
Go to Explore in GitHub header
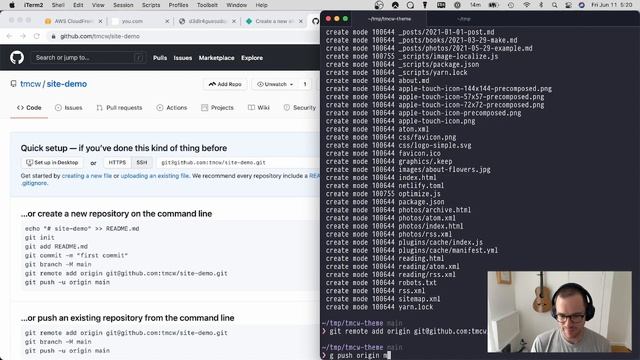(x=252, y=58)
